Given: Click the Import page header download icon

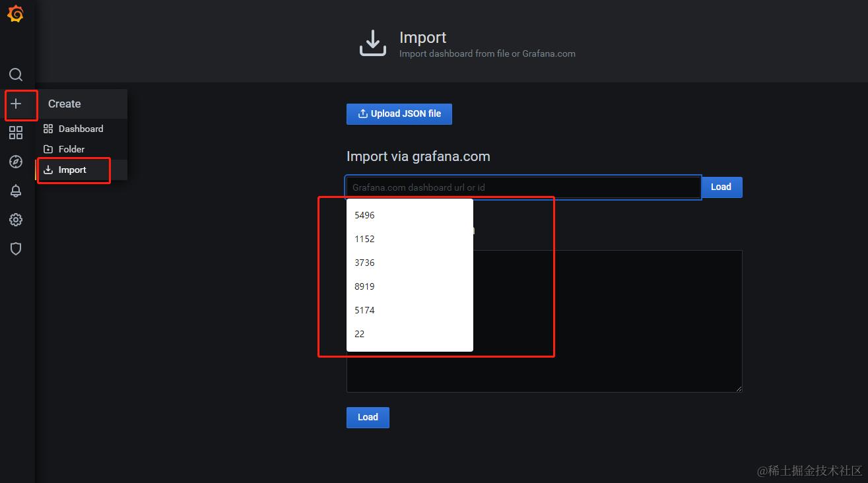Looking at the screenshot, I should 373,43.
